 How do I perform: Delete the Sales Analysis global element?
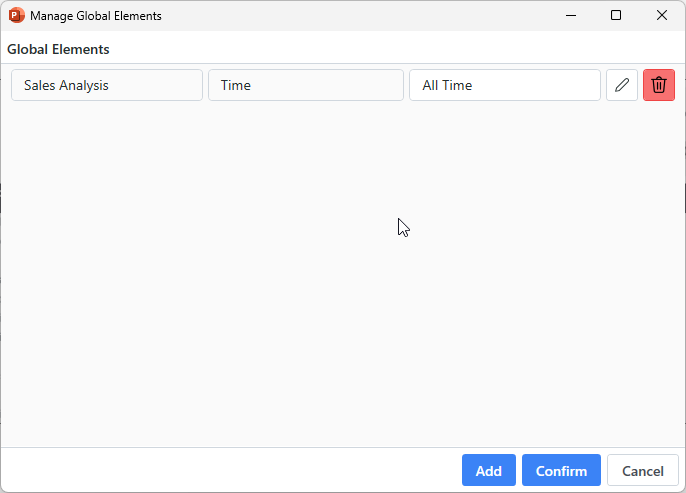pos(659,85)
